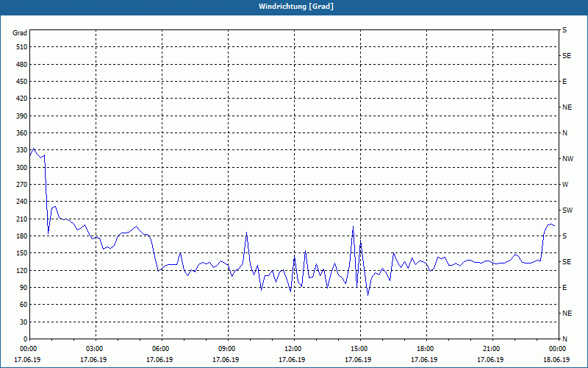The height and width of the screenshot is (368, 588).
Task: Click the 09:00 time label
Action: [228, 348]
